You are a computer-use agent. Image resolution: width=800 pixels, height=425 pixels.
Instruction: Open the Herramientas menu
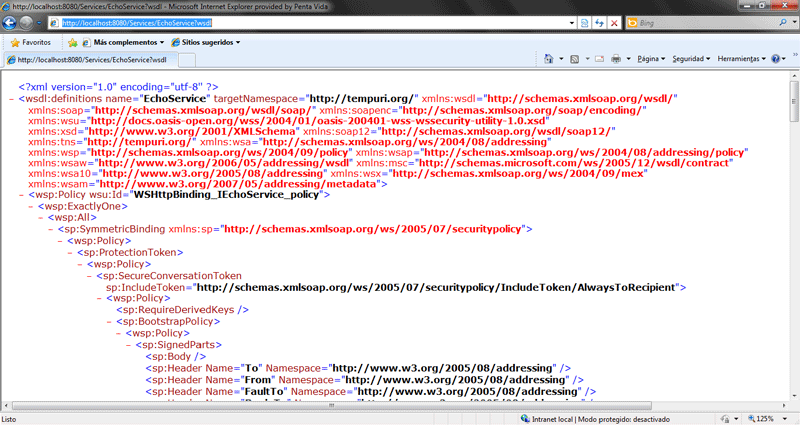coord(741,59)
